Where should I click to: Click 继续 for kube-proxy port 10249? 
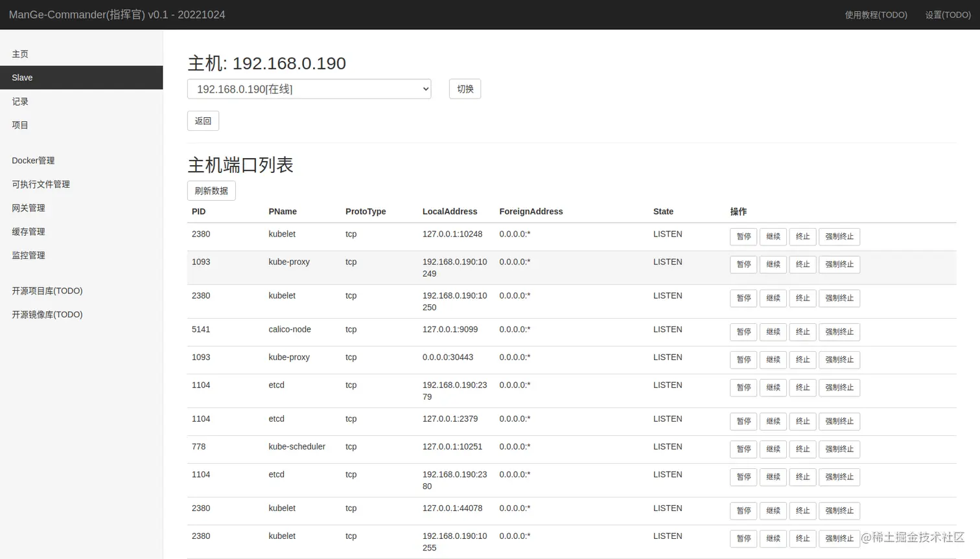(x=773, y=264)
